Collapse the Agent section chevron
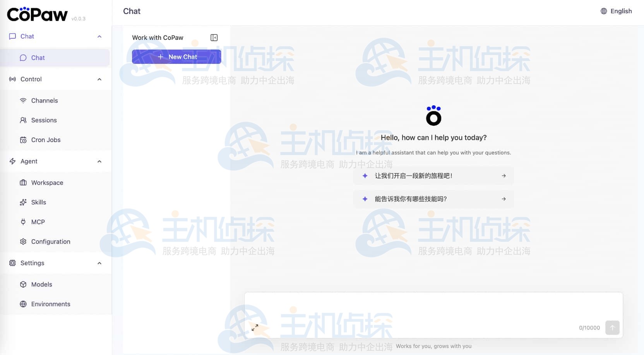Viewport: 644px width, 355px height. [x=99, y=161]
